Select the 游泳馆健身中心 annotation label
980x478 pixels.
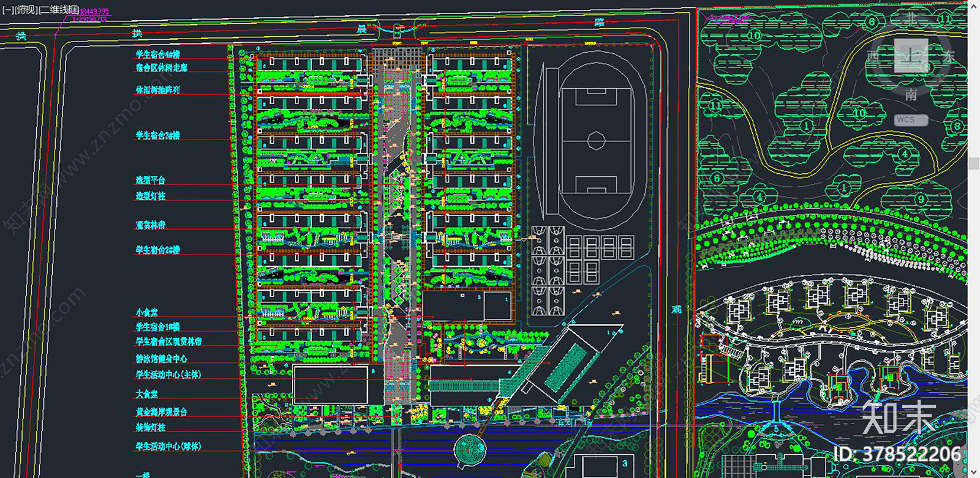click(x=162, y=359)
